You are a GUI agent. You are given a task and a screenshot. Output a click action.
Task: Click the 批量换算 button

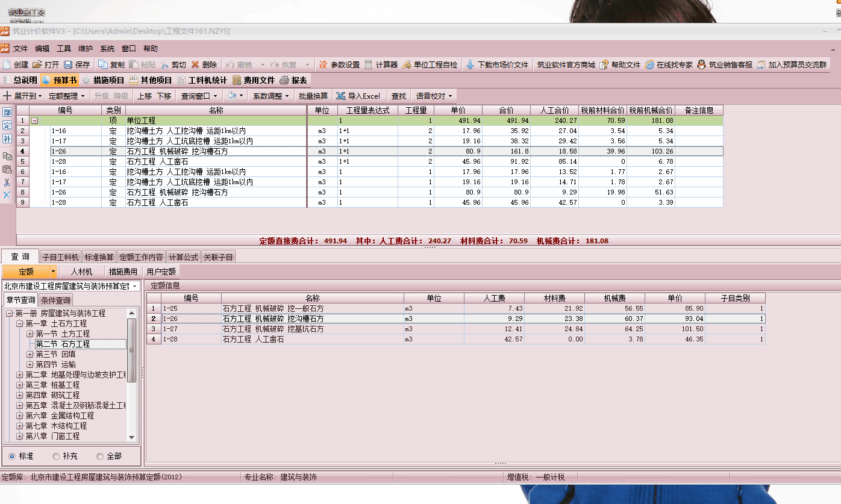pyautogui.click(x=313, y=96)
